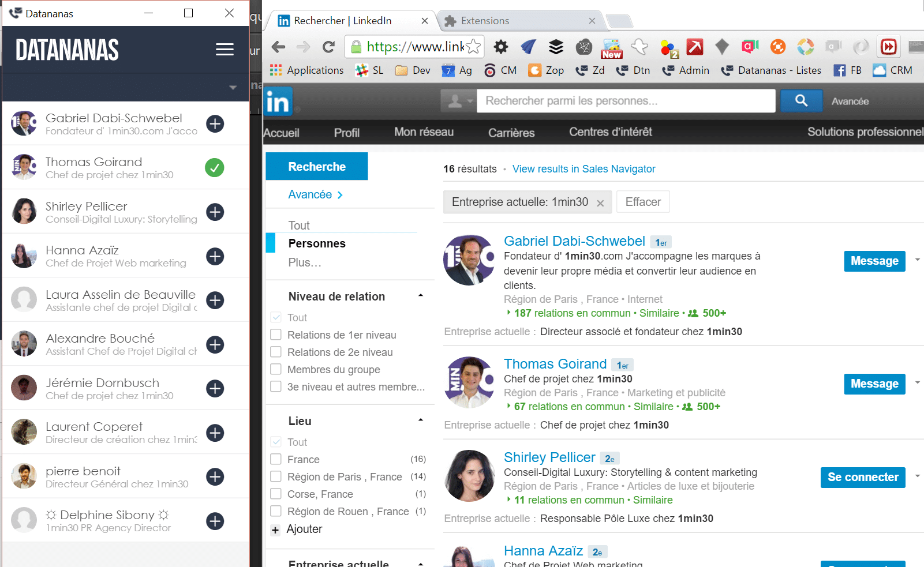Screen dimensions: 924x567
Task: Open Datananas list dropdown arrow
Action: pos(233,88)
